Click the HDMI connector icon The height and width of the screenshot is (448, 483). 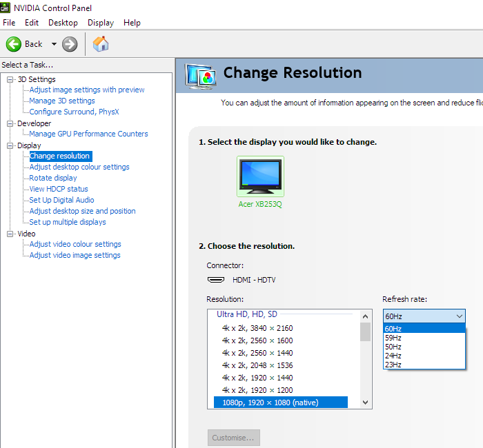coord(216,280)
